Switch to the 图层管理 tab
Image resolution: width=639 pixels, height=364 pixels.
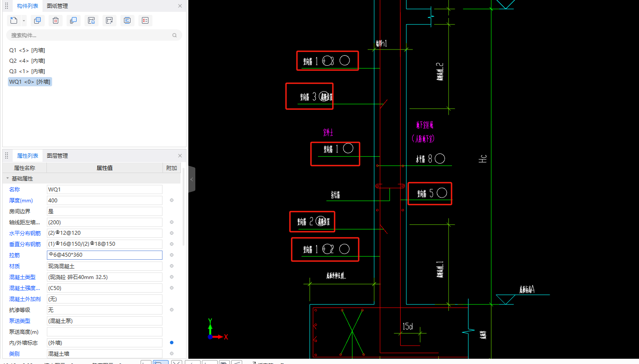point(57,156)
